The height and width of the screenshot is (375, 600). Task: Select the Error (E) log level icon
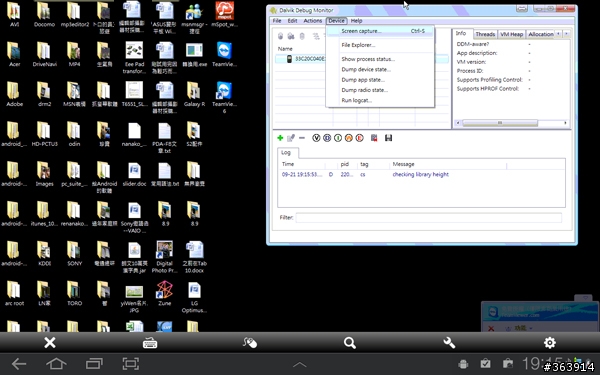point(359,138)
